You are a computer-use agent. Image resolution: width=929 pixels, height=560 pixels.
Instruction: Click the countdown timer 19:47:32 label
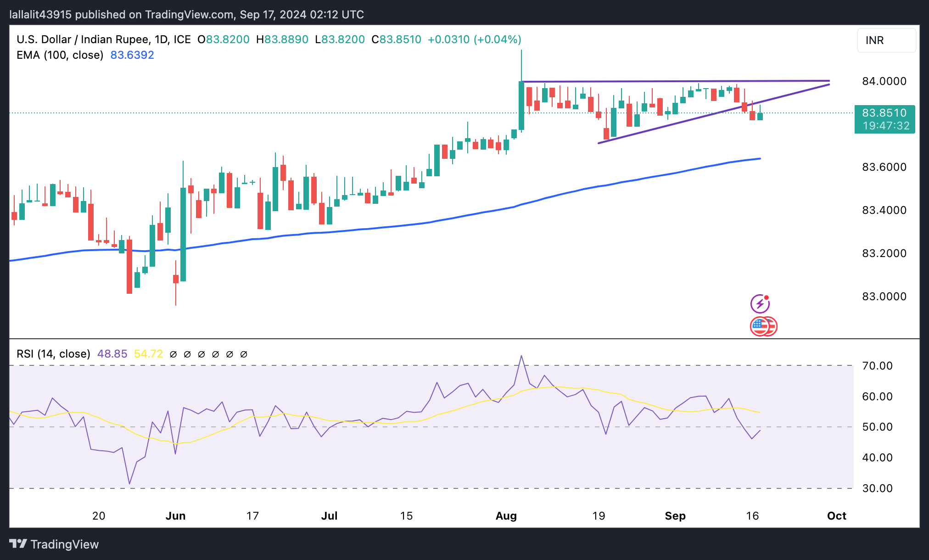(886, 126)
